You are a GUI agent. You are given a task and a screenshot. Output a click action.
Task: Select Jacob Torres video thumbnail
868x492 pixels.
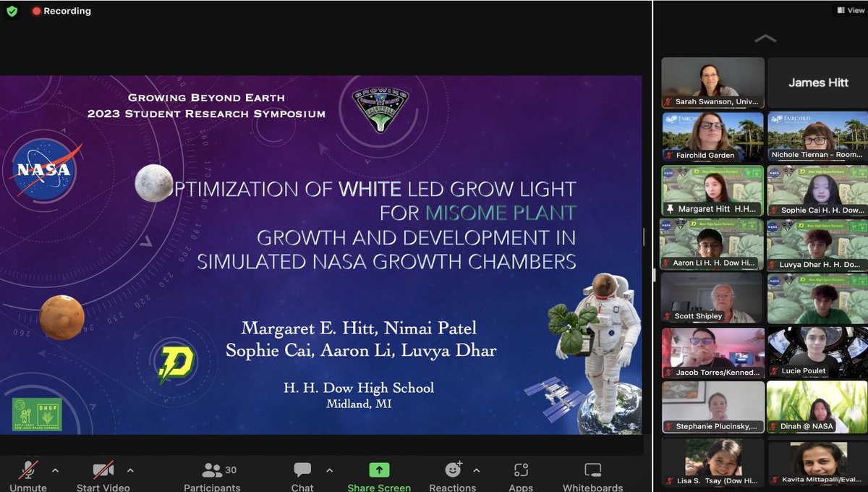pos(712,352)
